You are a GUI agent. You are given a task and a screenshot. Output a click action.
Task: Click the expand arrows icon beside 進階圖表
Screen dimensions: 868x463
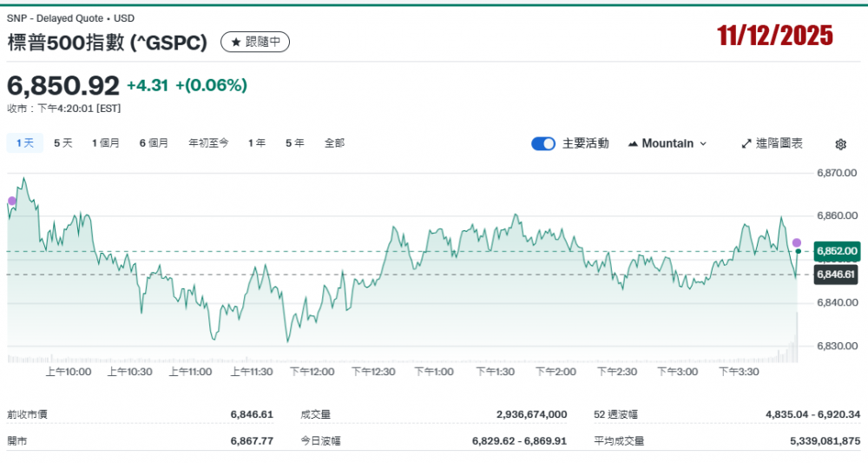pos(746,143)
